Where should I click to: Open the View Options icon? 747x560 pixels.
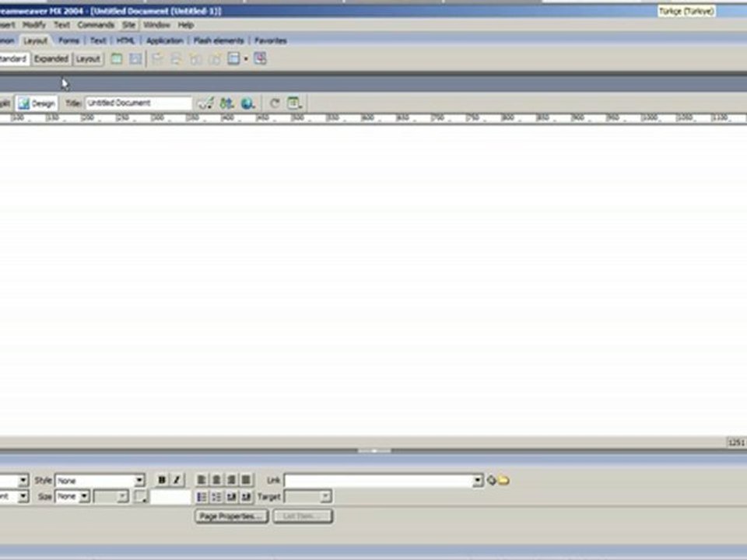(x=294, y=103)
